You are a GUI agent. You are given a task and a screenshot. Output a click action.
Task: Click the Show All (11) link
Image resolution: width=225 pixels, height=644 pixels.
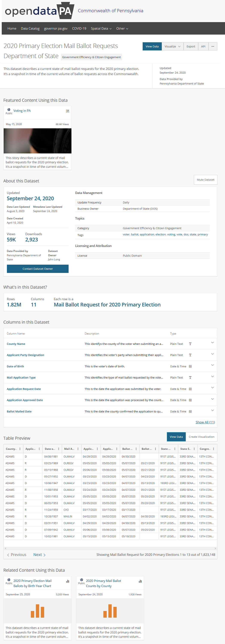pyautogui.click(x=205, y=422)
